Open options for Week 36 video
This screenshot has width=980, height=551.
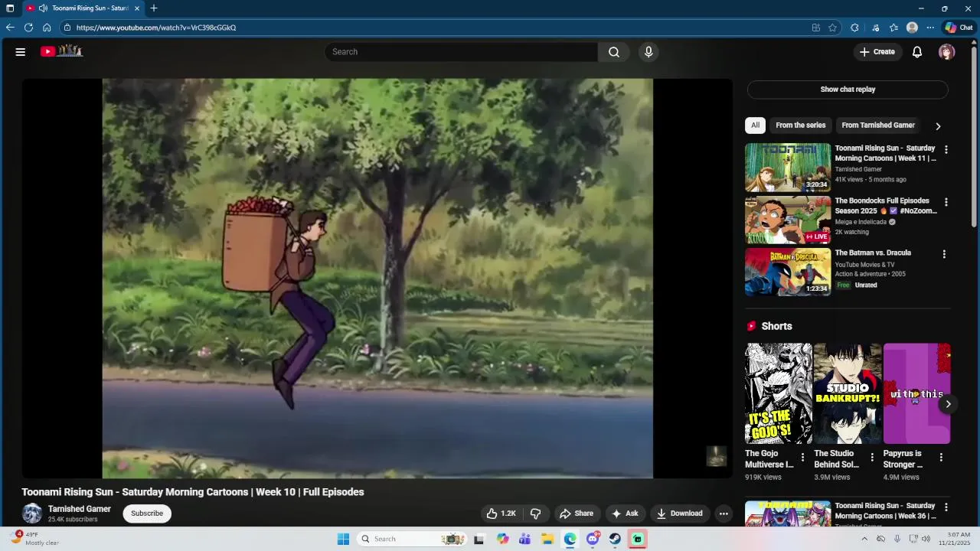click(946, 507)
